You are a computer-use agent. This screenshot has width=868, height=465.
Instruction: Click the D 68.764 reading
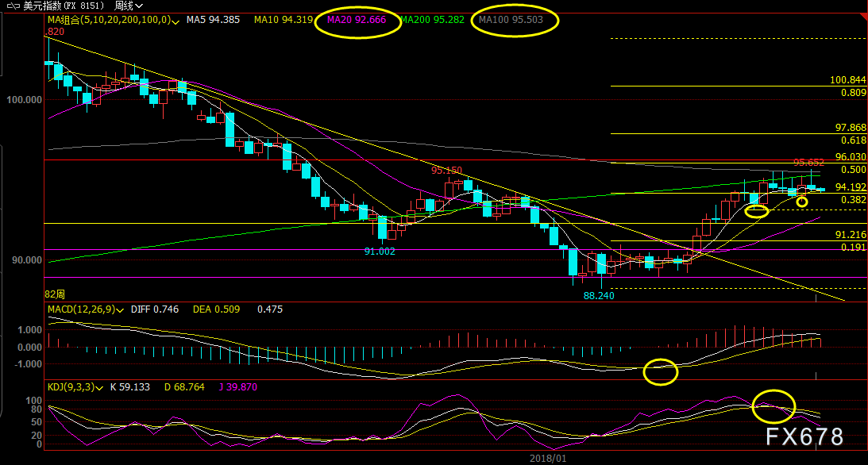point(184,387)
